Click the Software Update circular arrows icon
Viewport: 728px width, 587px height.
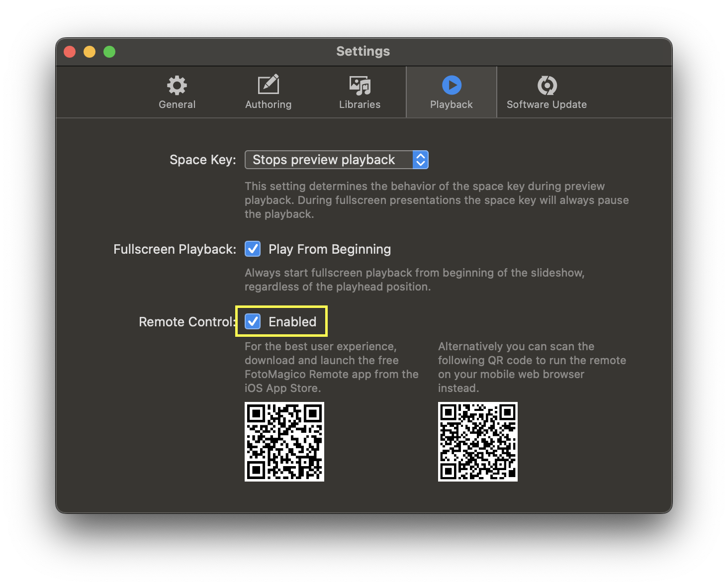point(546,86)
